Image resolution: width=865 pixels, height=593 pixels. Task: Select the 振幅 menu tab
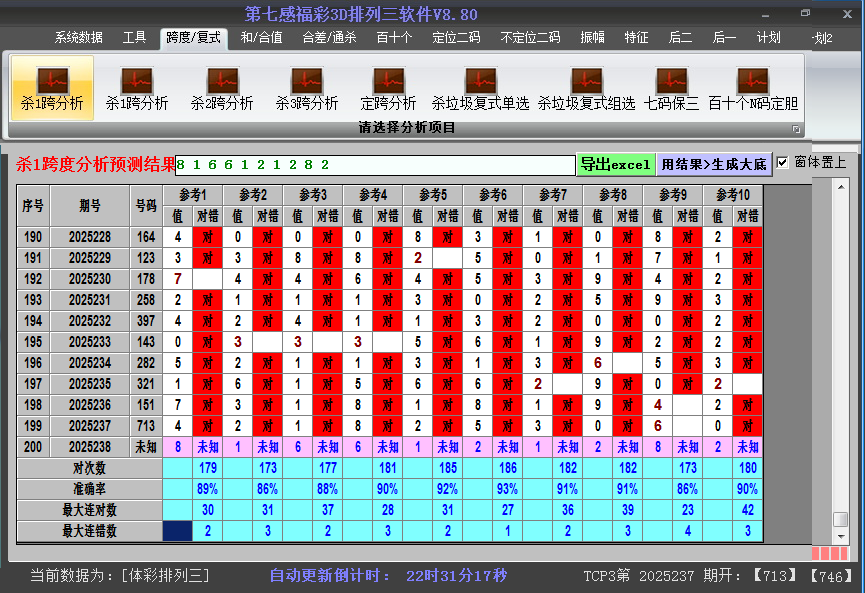click(593, 38)
